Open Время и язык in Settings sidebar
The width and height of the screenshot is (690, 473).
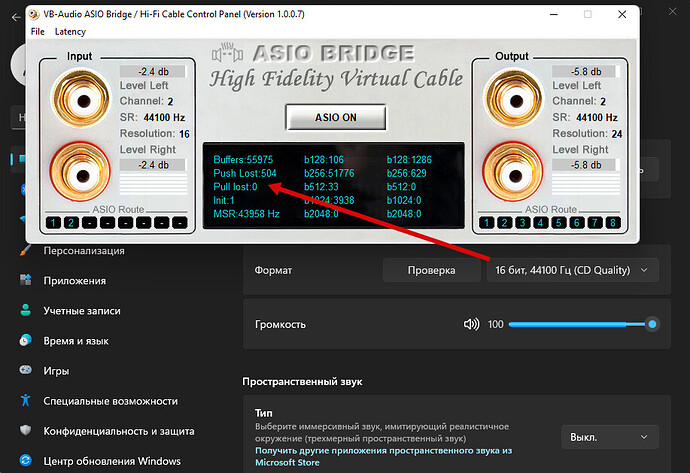pos(76,341)
